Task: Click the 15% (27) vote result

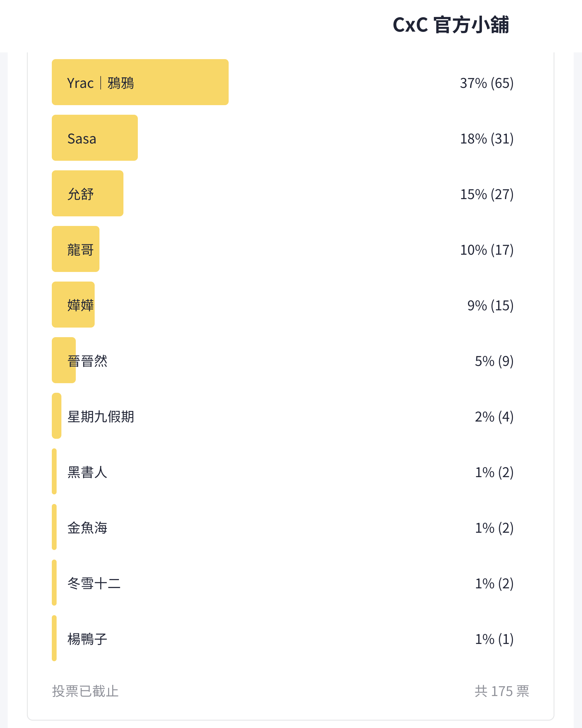Action: click(487, 195)
